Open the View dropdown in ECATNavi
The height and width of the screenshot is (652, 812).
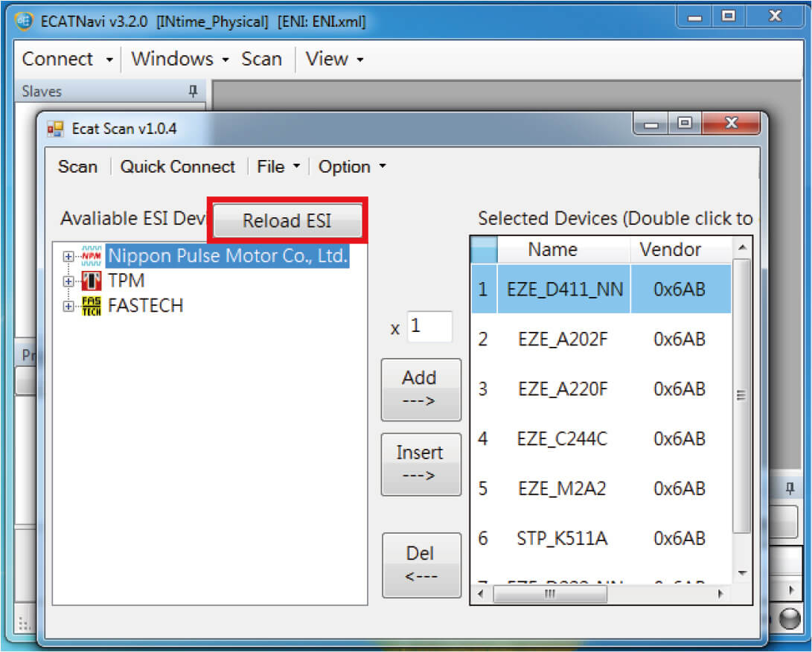click(x=334, y=59)
